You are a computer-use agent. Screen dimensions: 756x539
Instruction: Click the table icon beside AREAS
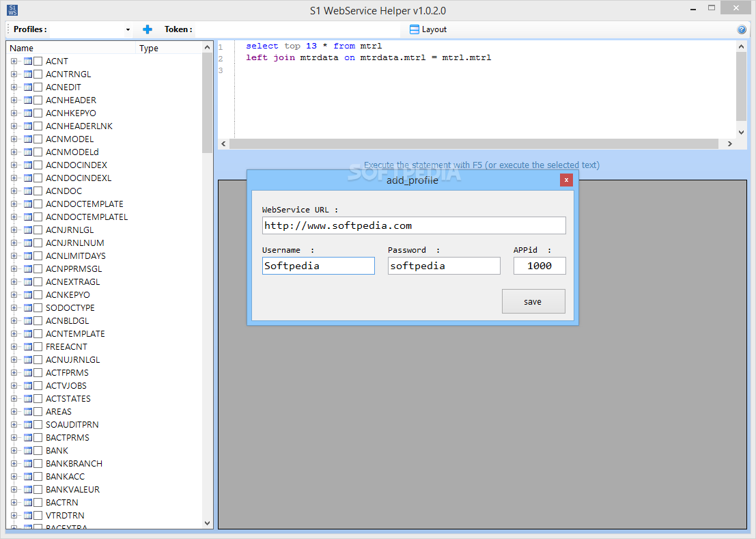(x=28, y=412)
